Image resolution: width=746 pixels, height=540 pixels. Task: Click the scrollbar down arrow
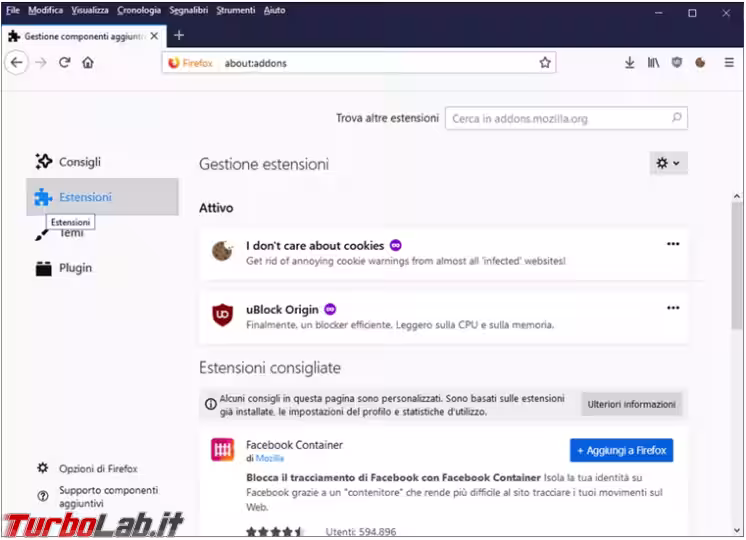(736, 530)
